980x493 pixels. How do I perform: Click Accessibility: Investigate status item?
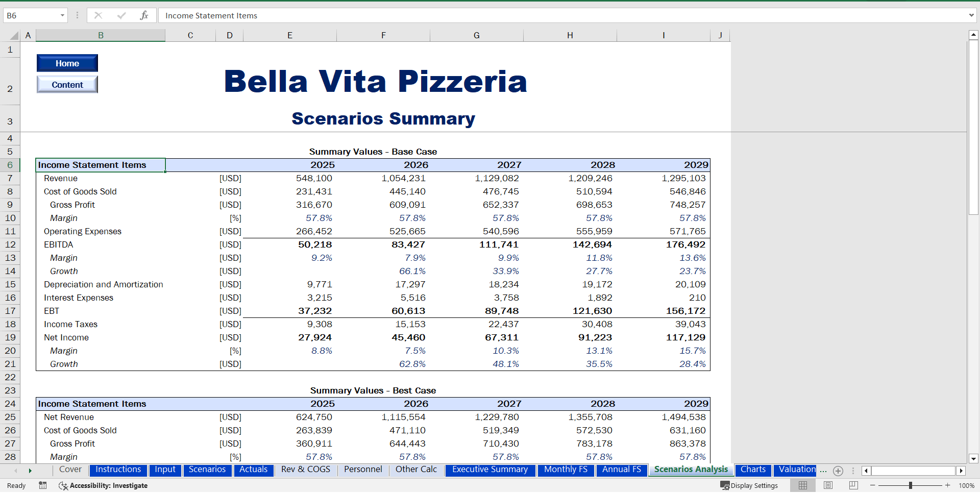103,485
